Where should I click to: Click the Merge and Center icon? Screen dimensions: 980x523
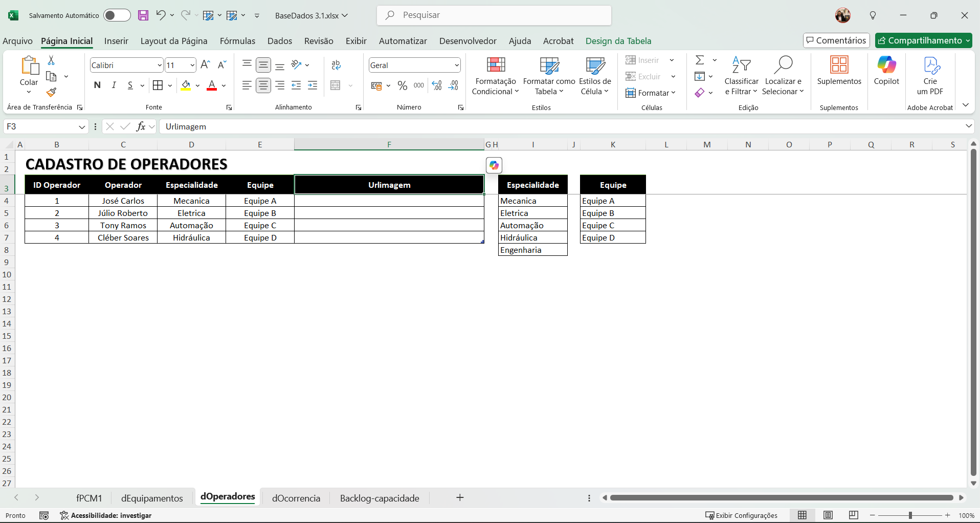336,85
